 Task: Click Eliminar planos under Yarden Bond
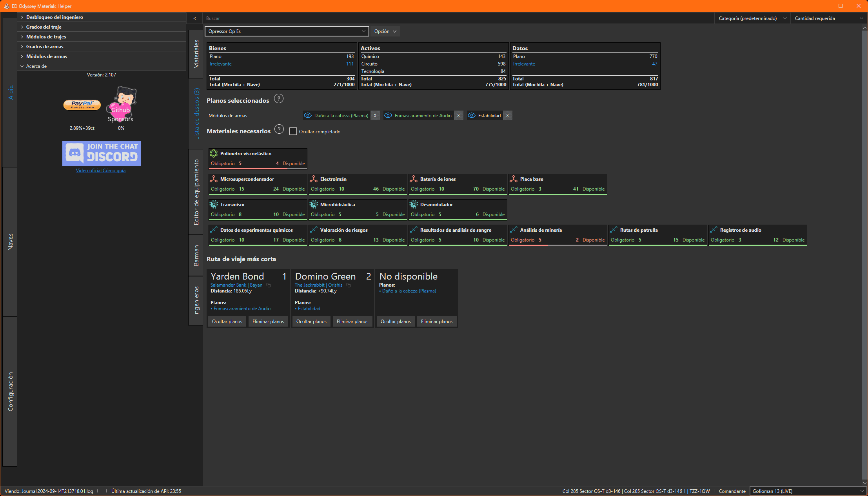268,322
